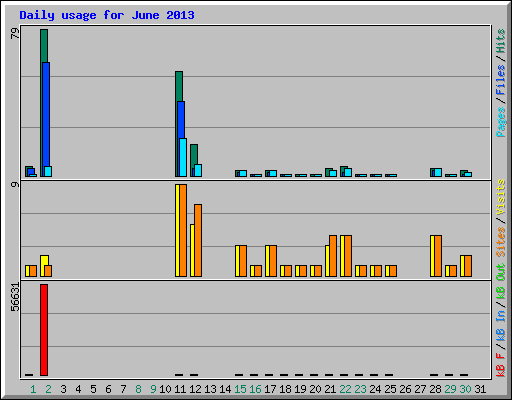Click the 'Hits' legend label

click(501, 41)
